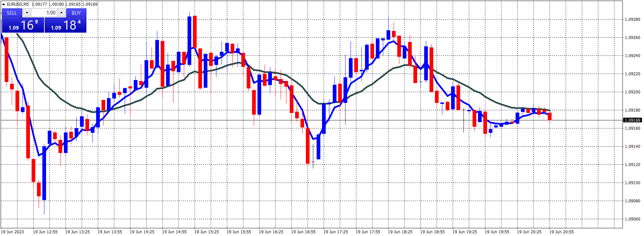The height and width of the screenshot is (236, 644).
Task: Click the 1.09280 price scale label
Action: (x=632, y=19)
